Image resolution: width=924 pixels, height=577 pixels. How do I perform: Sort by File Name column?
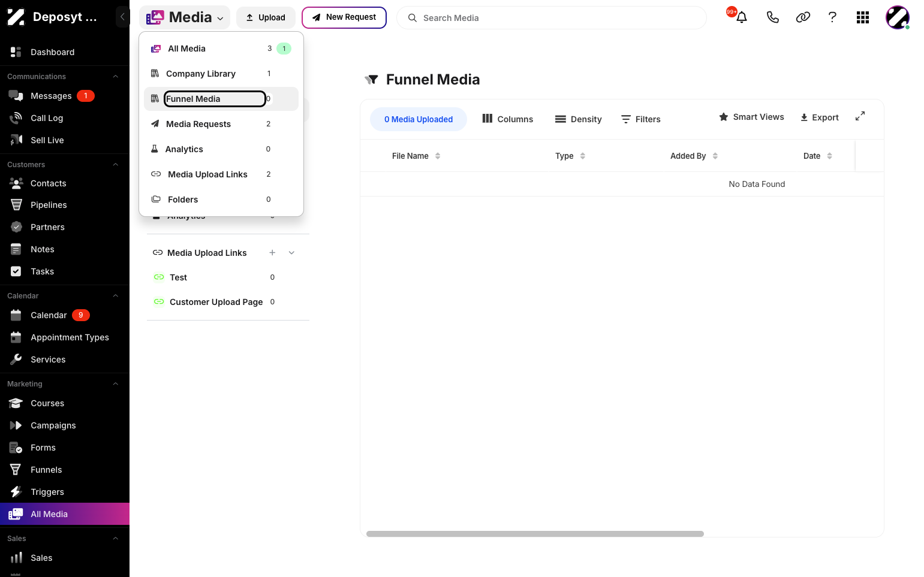pyautogui.click(x=438, y=156)
